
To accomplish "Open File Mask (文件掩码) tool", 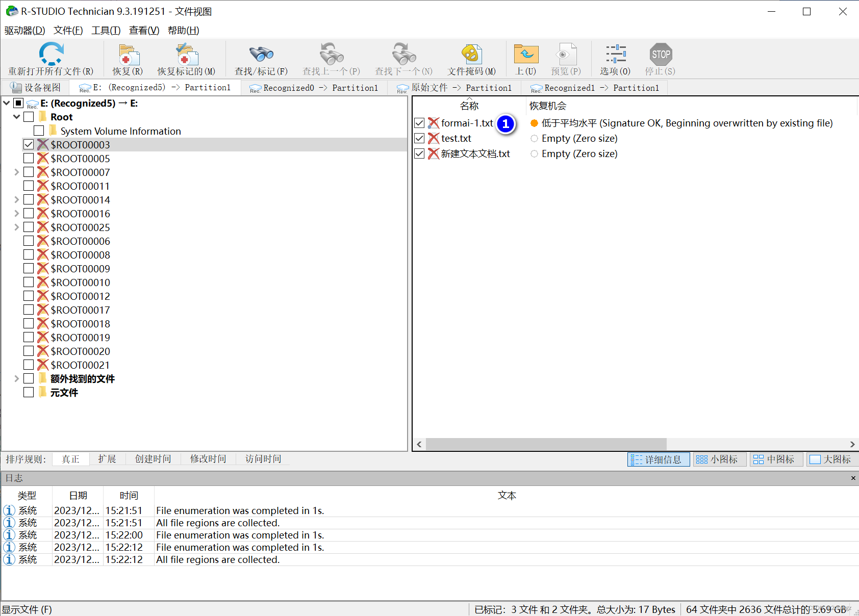I will 472,54.
